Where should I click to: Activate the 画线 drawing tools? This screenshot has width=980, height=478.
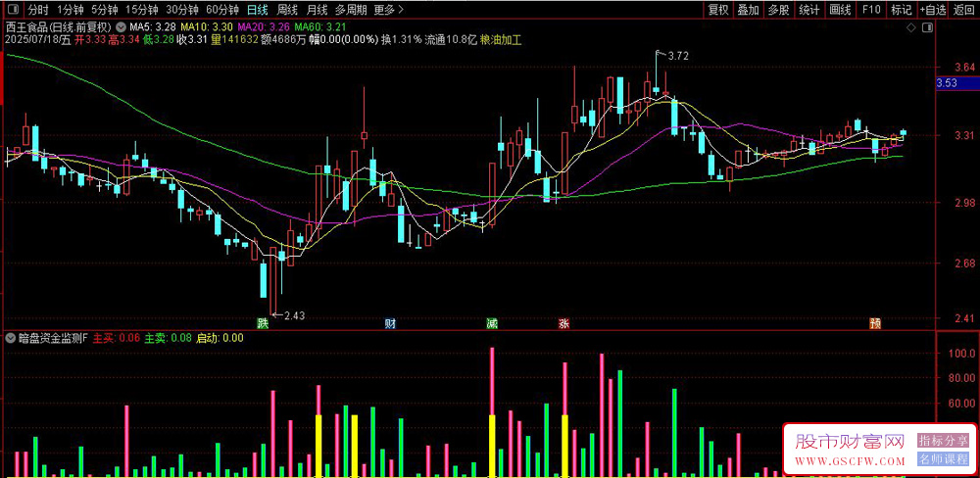point(840,10)
